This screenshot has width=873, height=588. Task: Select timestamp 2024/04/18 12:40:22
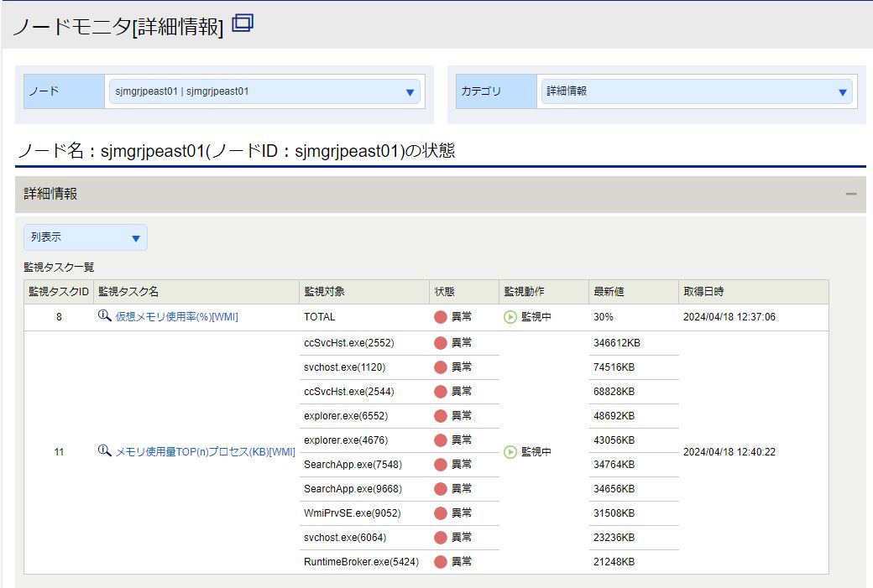tap(729, 452)
